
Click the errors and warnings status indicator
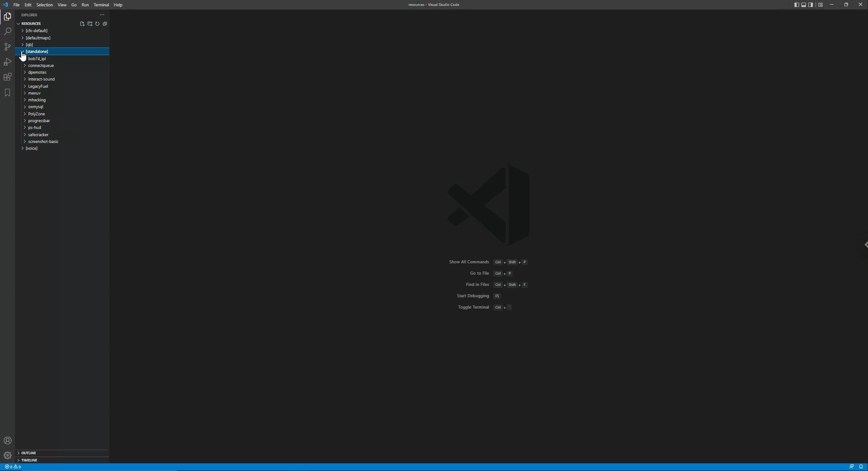13,467
